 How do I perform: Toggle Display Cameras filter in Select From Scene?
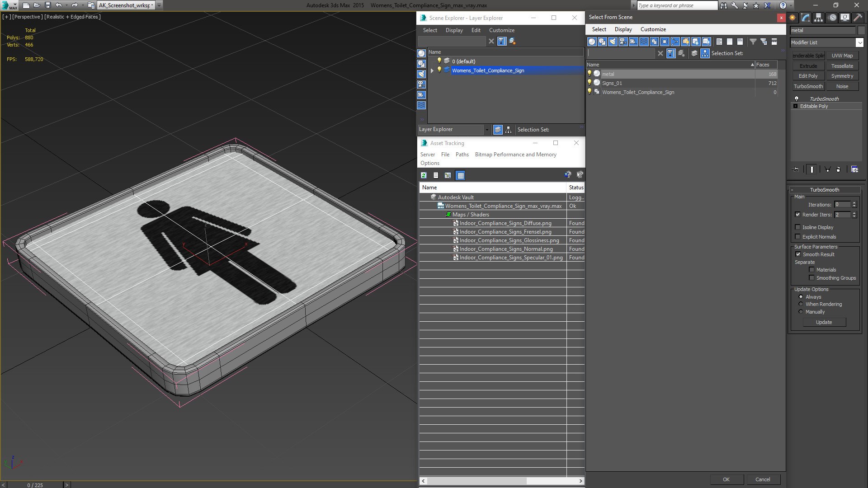tap(623, 42)
